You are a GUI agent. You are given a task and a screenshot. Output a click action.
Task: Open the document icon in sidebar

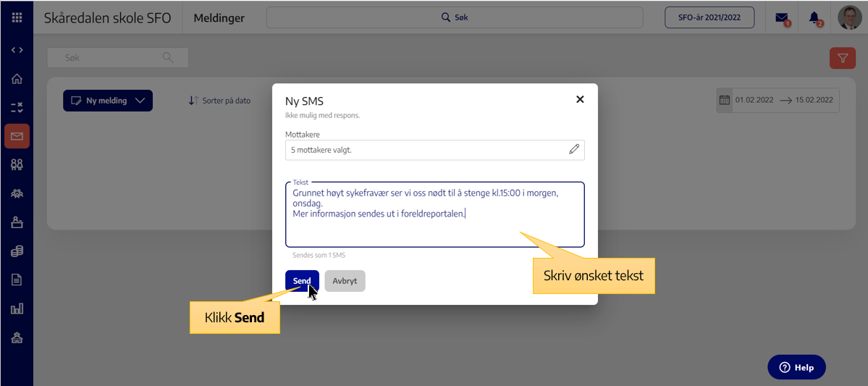coord(17,280)
